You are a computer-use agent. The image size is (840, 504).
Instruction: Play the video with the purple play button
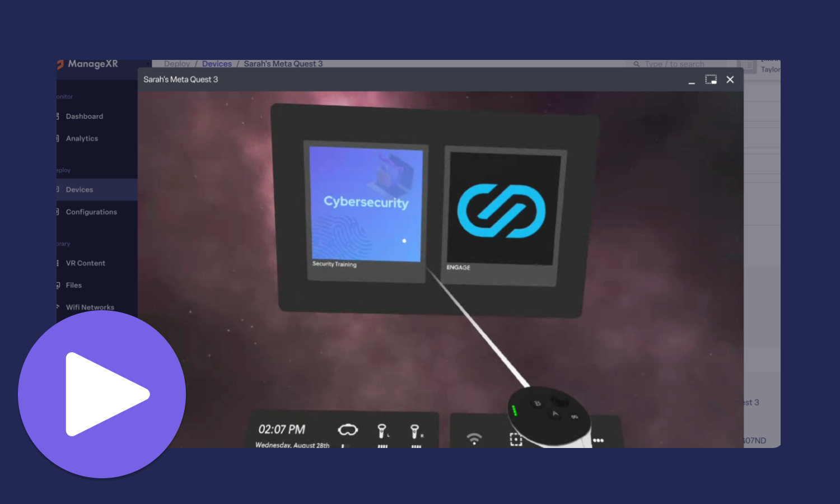tap(102, 394)
